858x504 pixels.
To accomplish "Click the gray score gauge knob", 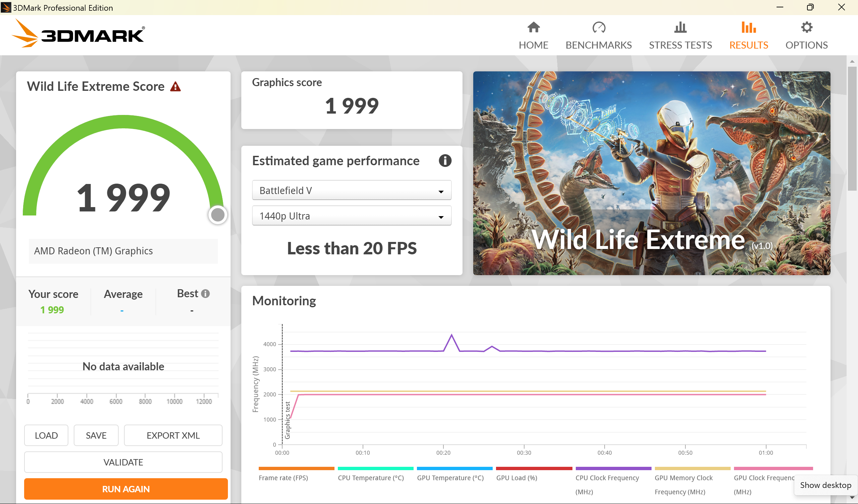I will 218,214.
